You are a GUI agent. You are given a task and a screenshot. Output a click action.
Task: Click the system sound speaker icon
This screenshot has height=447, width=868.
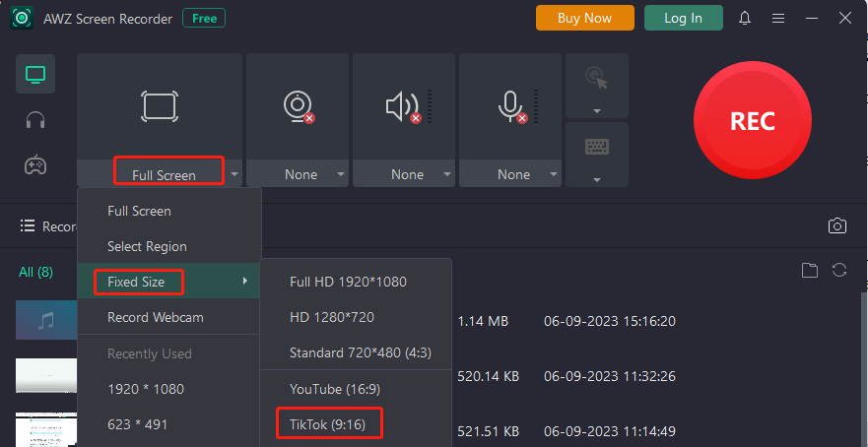[x=403, y=106]
